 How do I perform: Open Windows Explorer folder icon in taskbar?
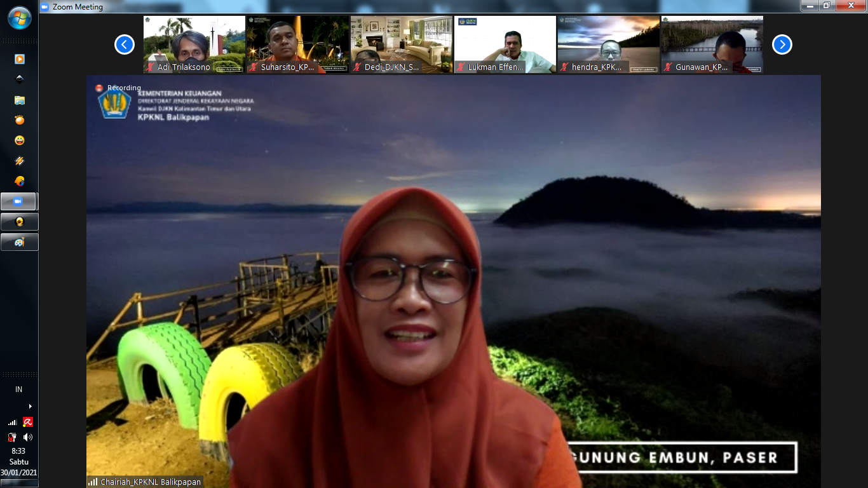click(19, 100)
